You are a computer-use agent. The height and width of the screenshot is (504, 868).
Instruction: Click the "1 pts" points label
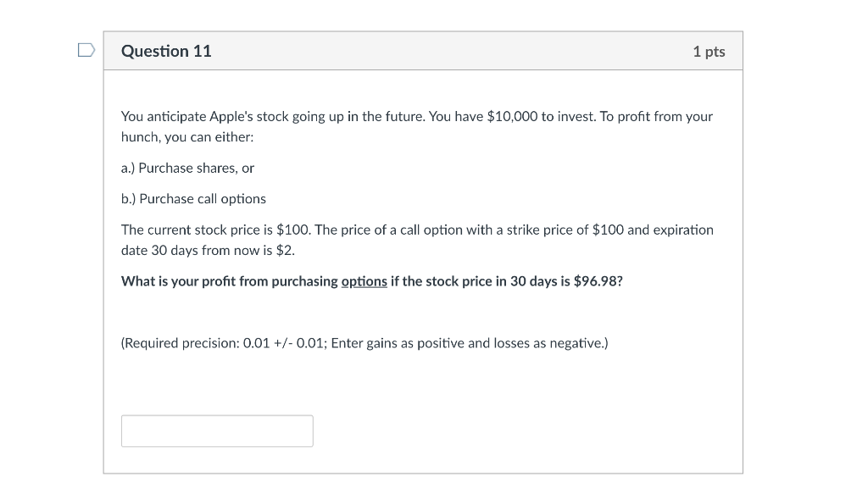[x=709, y=52]
